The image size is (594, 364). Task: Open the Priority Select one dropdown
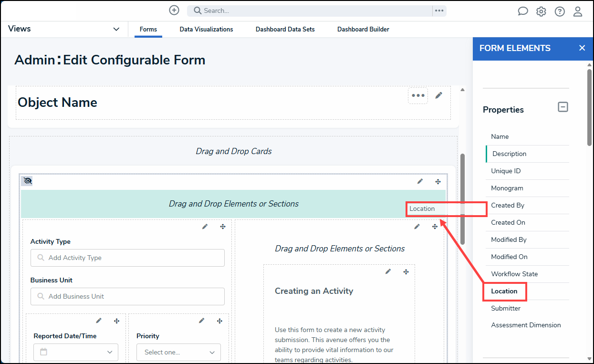(179, 352)
